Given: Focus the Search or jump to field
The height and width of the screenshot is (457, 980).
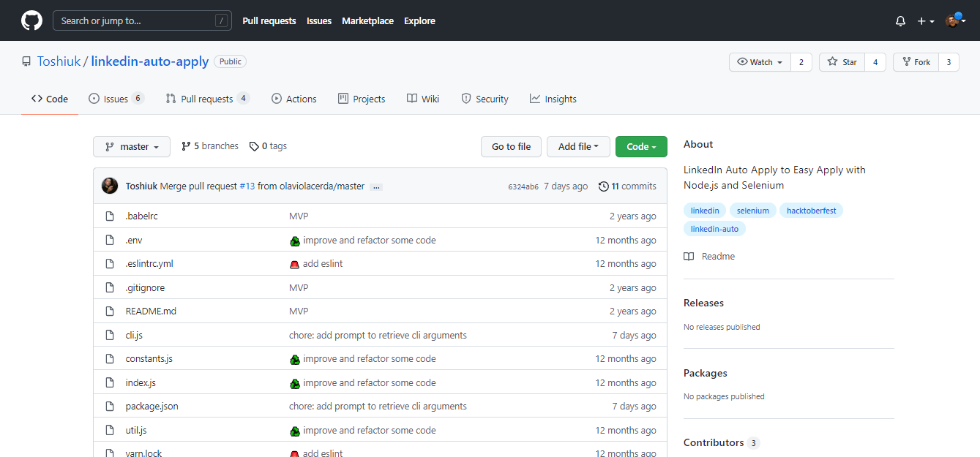Looking at the screenshot, I should (142, 20).
